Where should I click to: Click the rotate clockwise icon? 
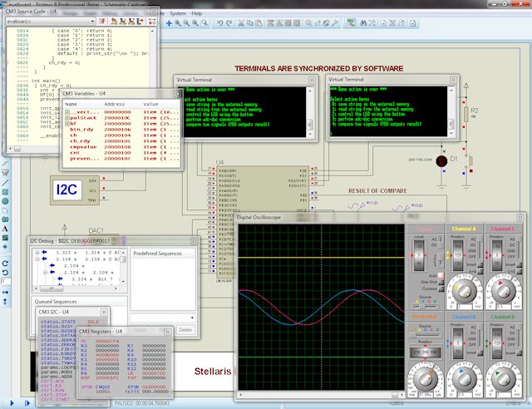(x=5, y=263)
